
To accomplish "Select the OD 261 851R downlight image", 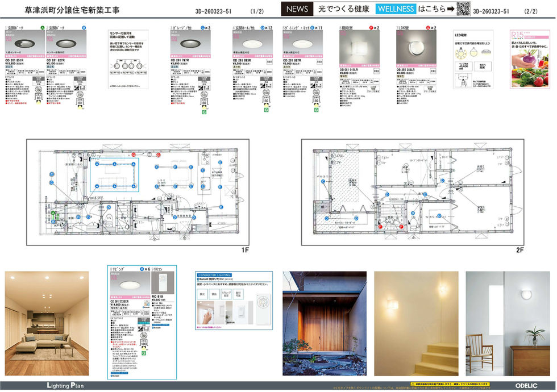I will point(25,43).
